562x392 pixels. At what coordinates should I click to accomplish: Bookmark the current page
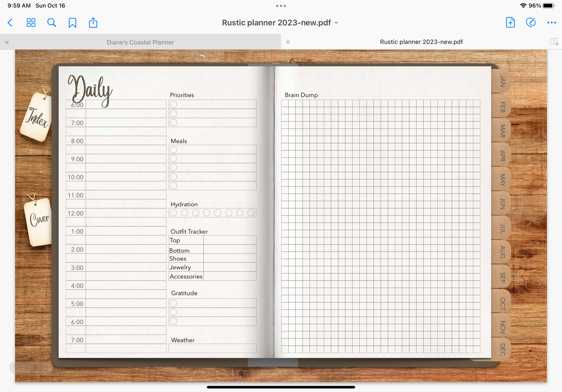point(72,23)
